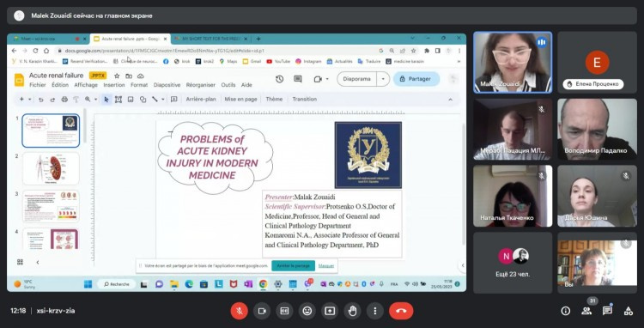Screen dimensions: 644x328
Task: Open the Diapositive menu
Action: (167, 85)
